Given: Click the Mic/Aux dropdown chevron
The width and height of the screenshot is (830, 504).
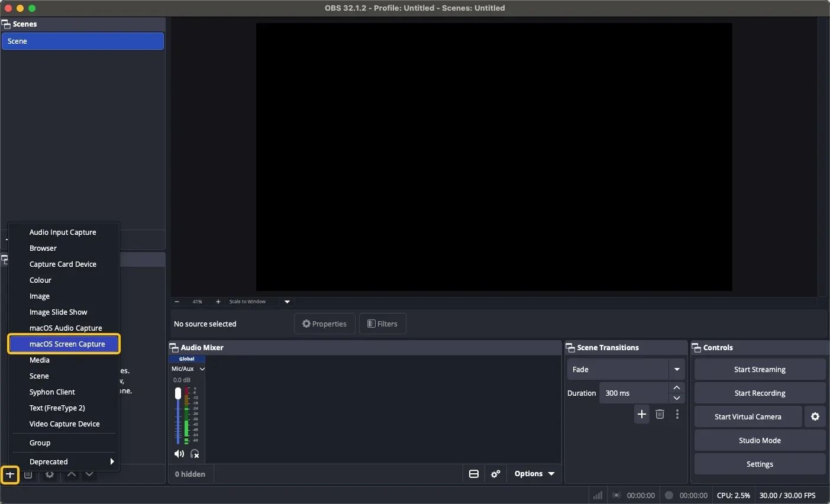Looking at the screenshot, I should pyautogui.click(x=202, y=369).
